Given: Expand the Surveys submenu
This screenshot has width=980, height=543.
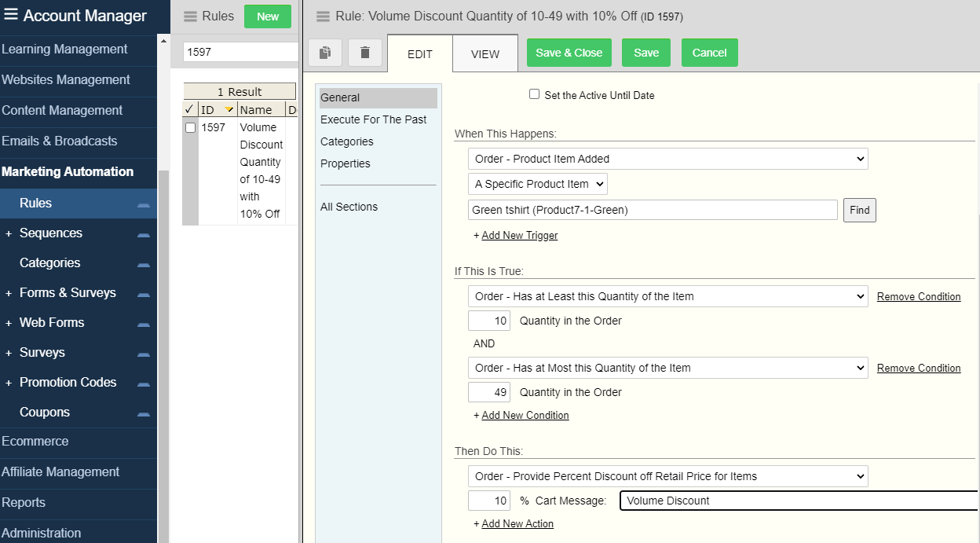Looking at the screenshot, I should [x=9, y=353].
